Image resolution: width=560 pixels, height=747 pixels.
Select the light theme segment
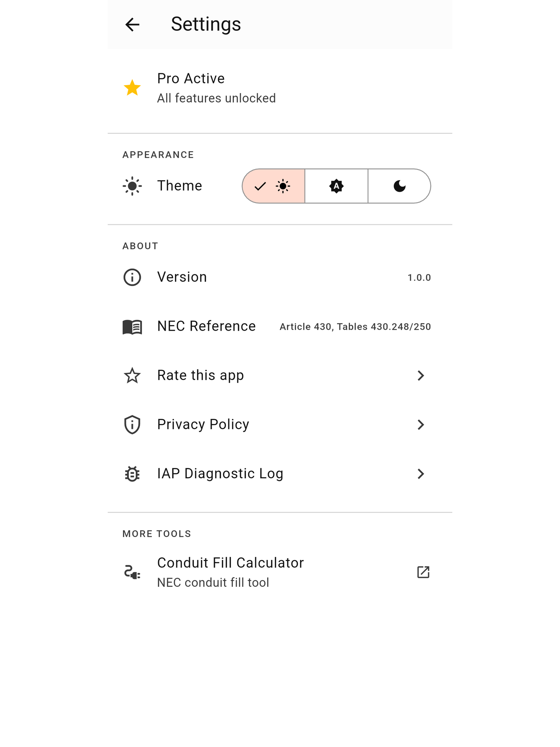point(273,186)
